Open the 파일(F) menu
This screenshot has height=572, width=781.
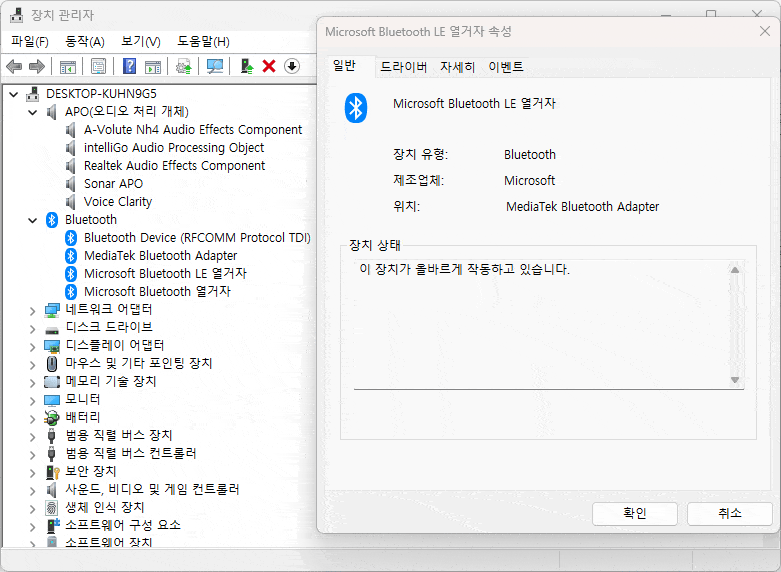30,41
